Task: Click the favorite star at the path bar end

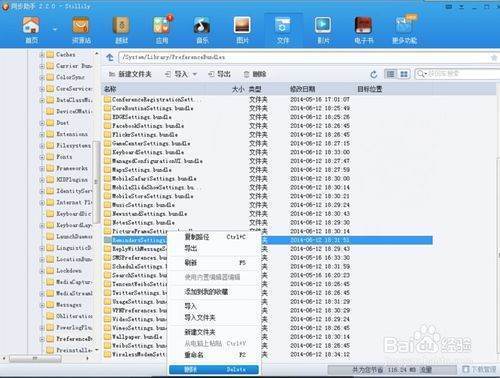Action: (494, 57)
